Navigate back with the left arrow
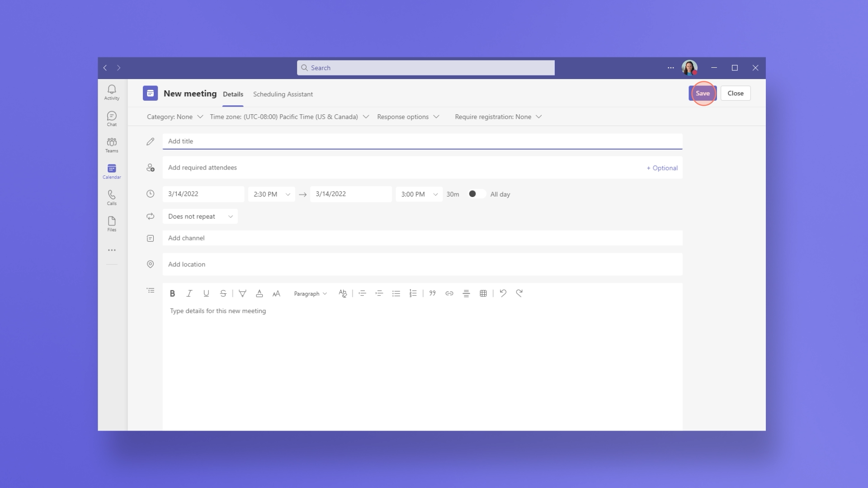The width and height of the screenshot is (868, 488). (x=105, y=68)
